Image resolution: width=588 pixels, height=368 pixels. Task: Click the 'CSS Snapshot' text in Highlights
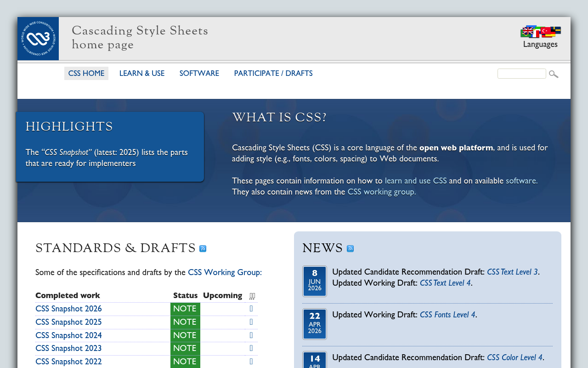click(67, 152)
